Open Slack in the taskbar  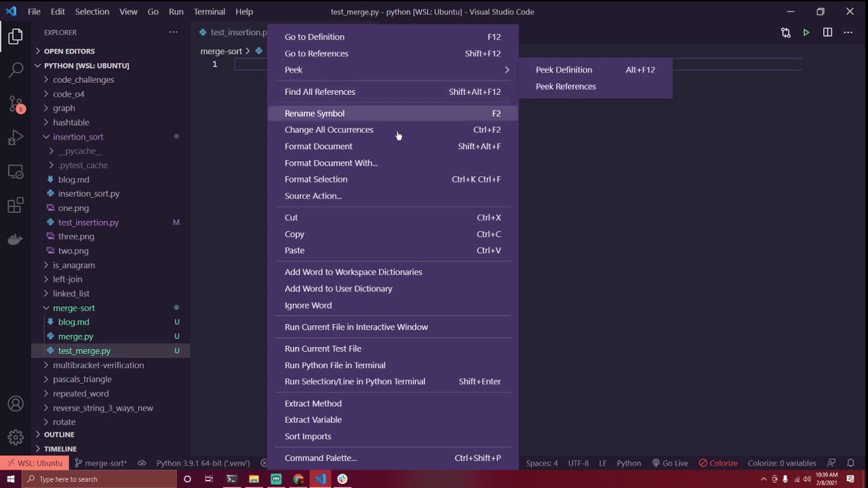point(342,479)
